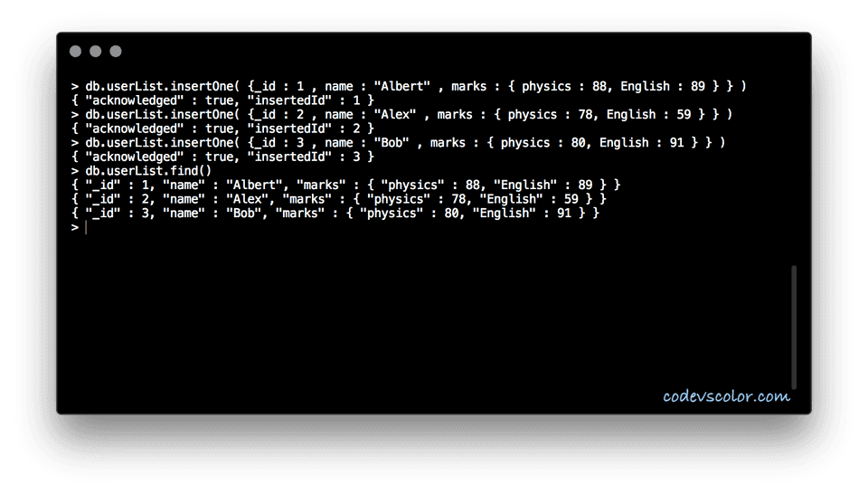This screenshot has width=868, height=495.
Task: Click the Alex result document row
Action: tap(339, 199)
